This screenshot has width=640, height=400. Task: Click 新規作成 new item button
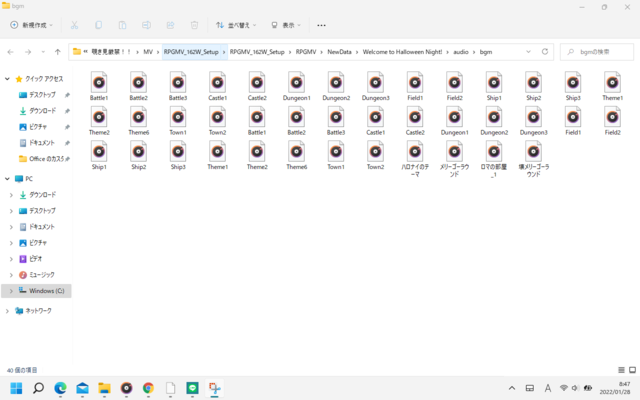pos(31,25)
